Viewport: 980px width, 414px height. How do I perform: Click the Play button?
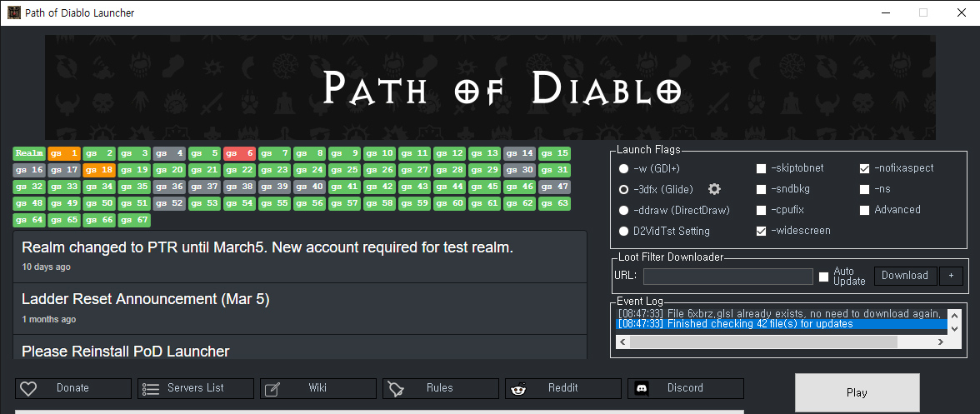point(857,393)
